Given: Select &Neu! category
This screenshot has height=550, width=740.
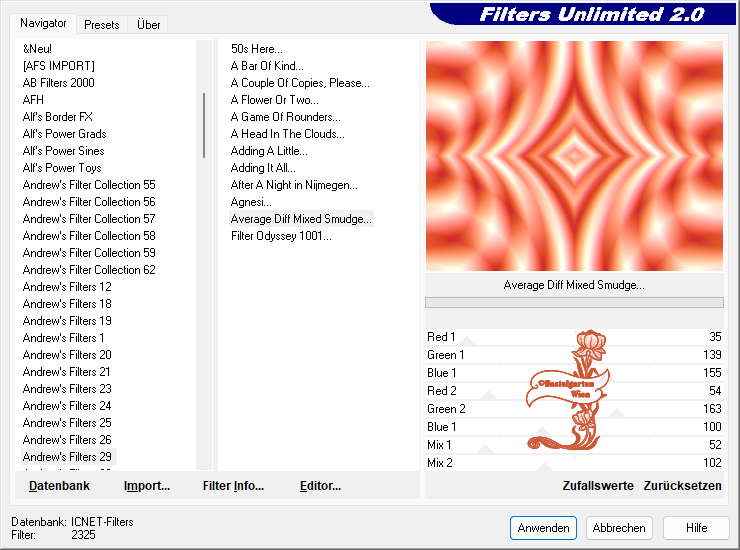Looking at the screenshot, I should (37, 49).
